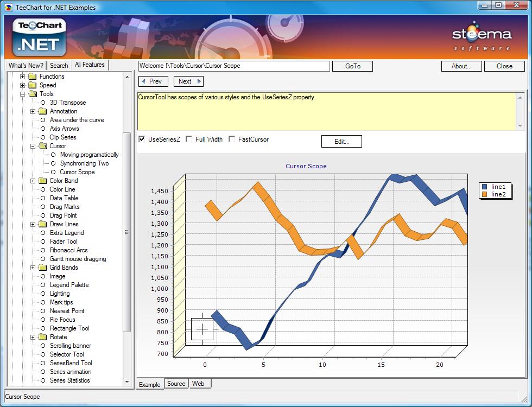Select the Nearest Point tree item
The width and height of the screenshot is (532, 407).
click(67, 311)
